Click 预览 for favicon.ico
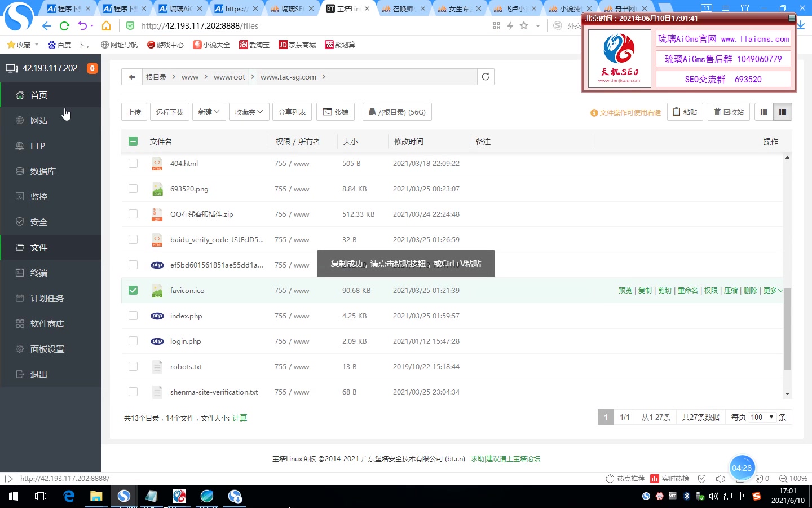The width and height of the screenshot is (812, 508). coord(625,290)
